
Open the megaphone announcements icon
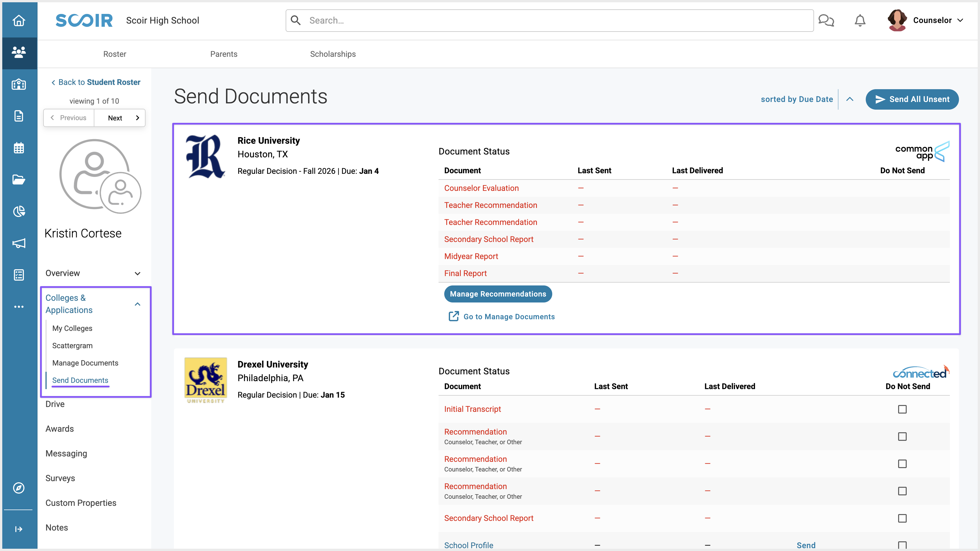(19, 243)
